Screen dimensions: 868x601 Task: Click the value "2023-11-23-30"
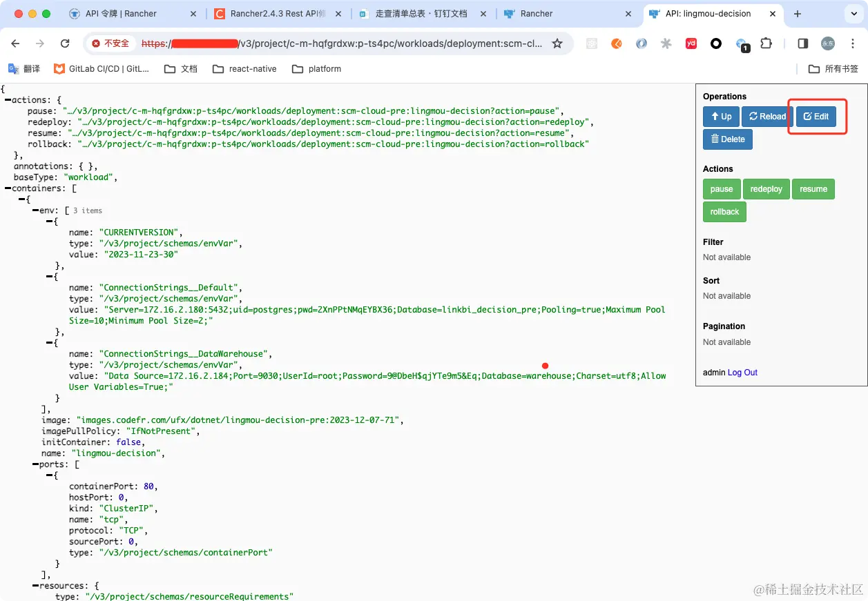pos(141,255)
